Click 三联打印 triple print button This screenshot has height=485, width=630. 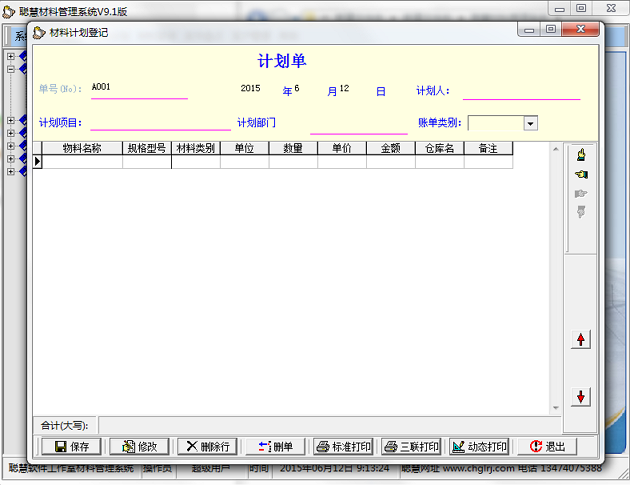(x=411, y=446)
